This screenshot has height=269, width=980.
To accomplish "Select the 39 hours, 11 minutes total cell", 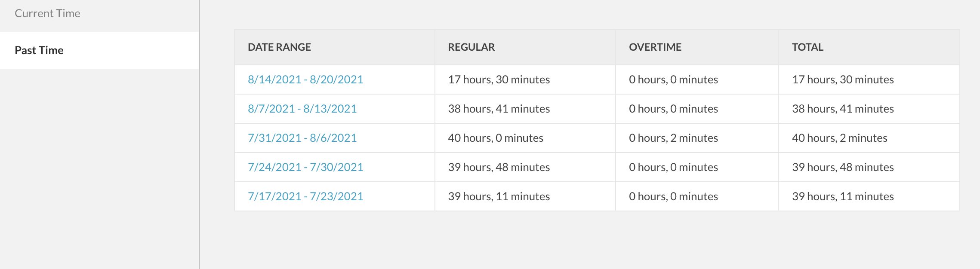I will [869, 196].
